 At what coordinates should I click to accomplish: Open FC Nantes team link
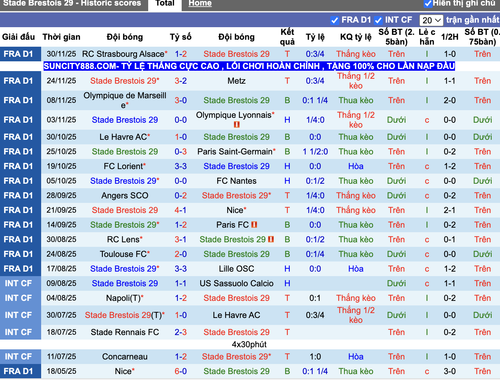(236, 181)
